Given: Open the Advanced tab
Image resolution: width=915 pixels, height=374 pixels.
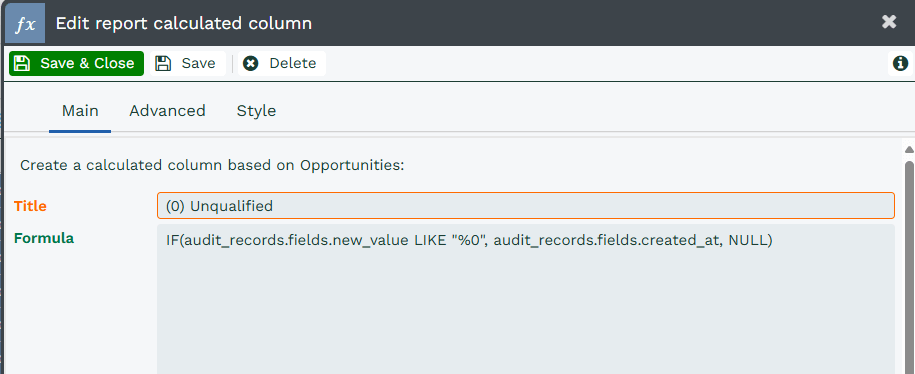Looking at the screenshot, I should pos(167,111).
